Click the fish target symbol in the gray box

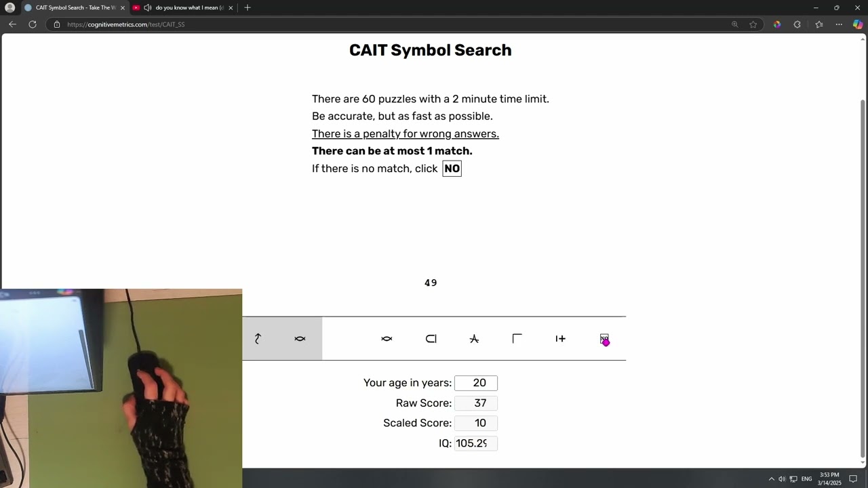pos(300,339)
